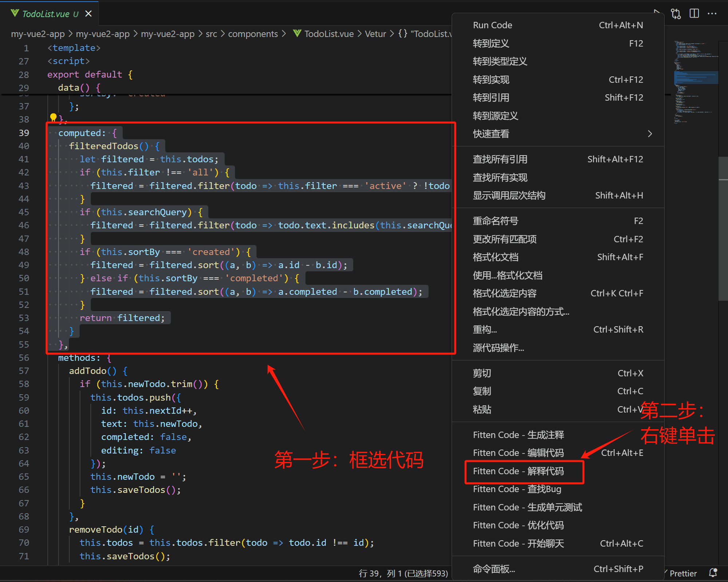Select Fitten Code - 生成注释
Viewport: 728px width, 582px height.
point(558,435)
